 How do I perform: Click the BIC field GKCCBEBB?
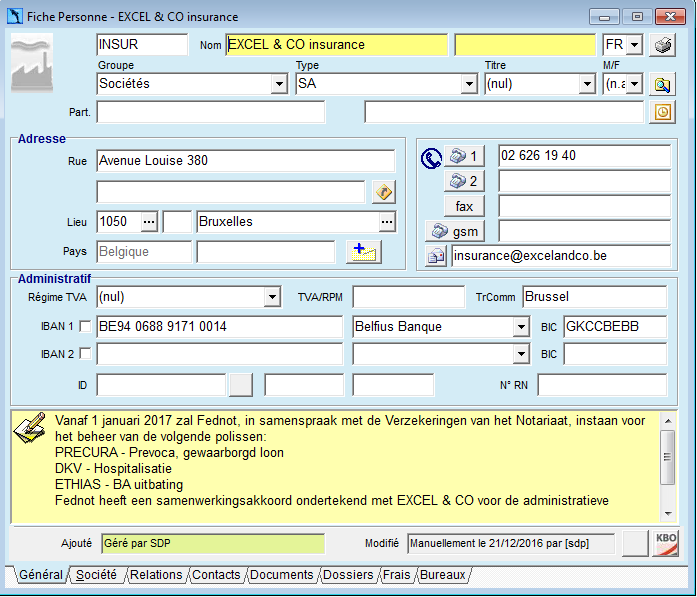point(615,327)
